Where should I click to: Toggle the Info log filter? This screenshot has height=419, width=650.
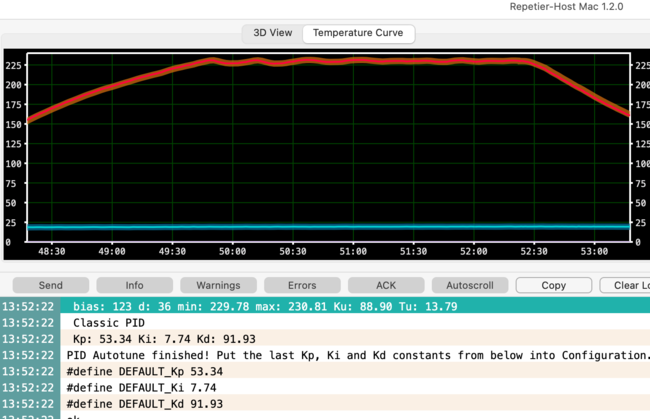(x=134, y=285)
